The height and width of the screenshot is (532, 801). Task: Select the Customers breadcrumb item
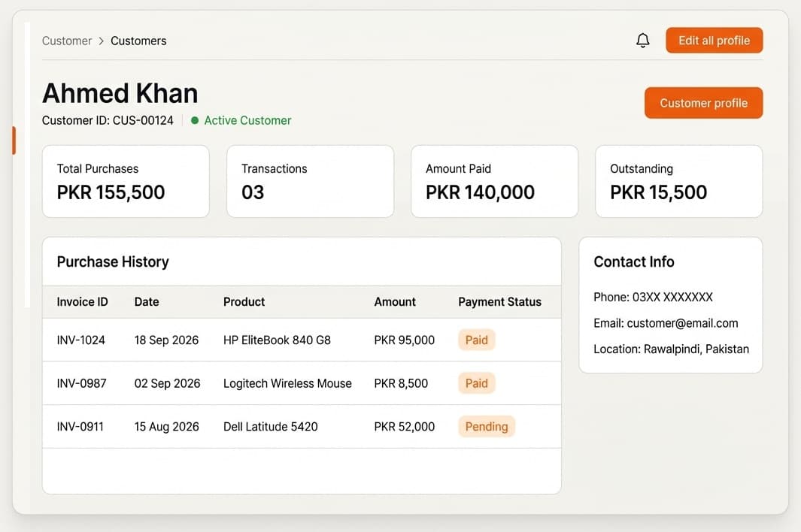[x=138, y=41]
